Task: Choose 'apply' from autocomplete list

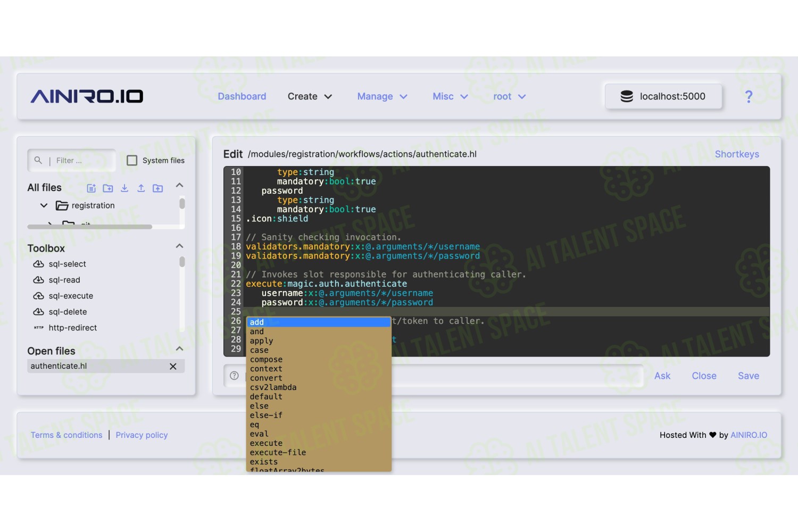Action: pyautogui.click(x=319, y=340)
